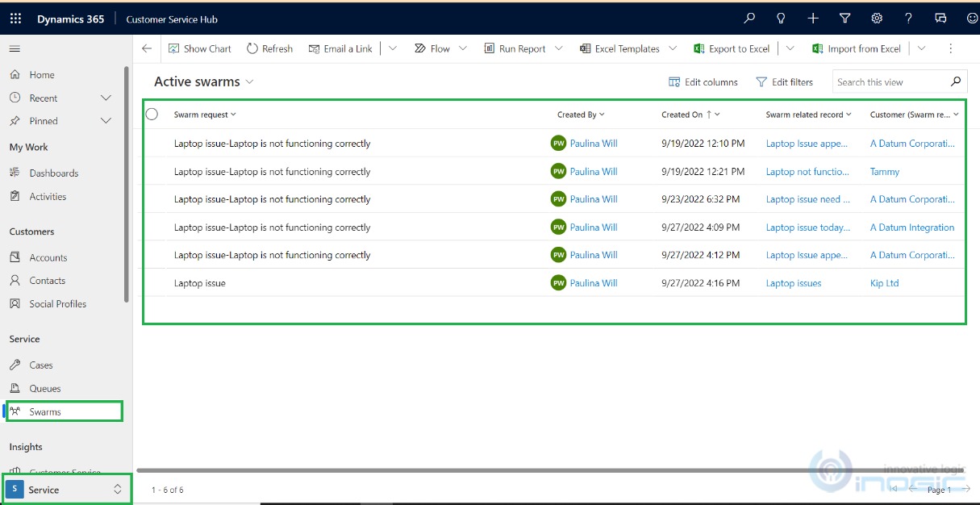Open settings gear icon
Screen dimensions: 980x505
[877, 19]
